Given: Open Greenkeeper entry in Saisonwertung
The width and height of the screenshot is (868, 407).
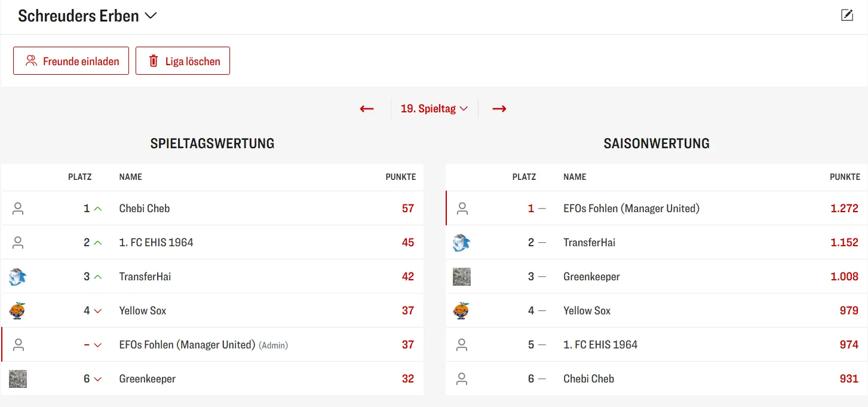Looking at the screenshot, I should 591,277.
